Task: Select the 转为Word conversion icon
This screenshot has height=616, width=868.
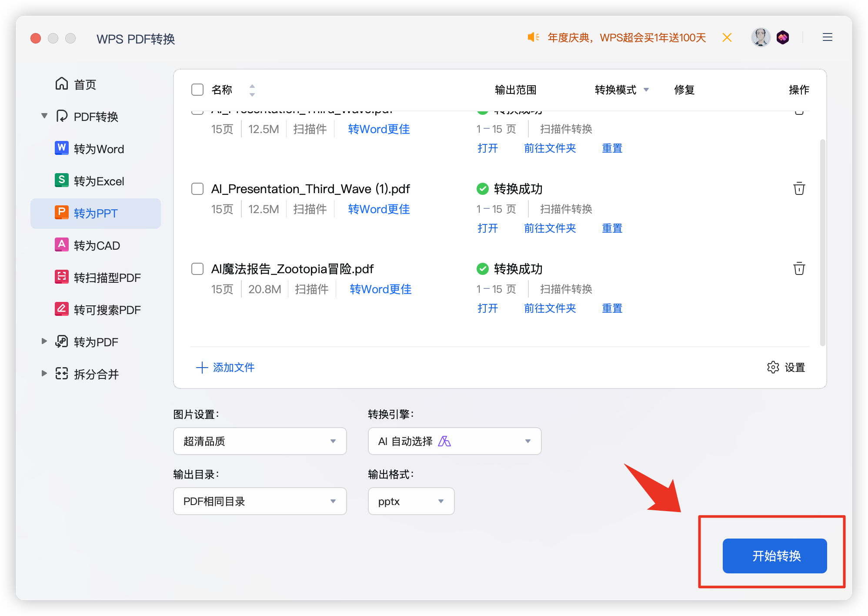Action: point(62,148)
